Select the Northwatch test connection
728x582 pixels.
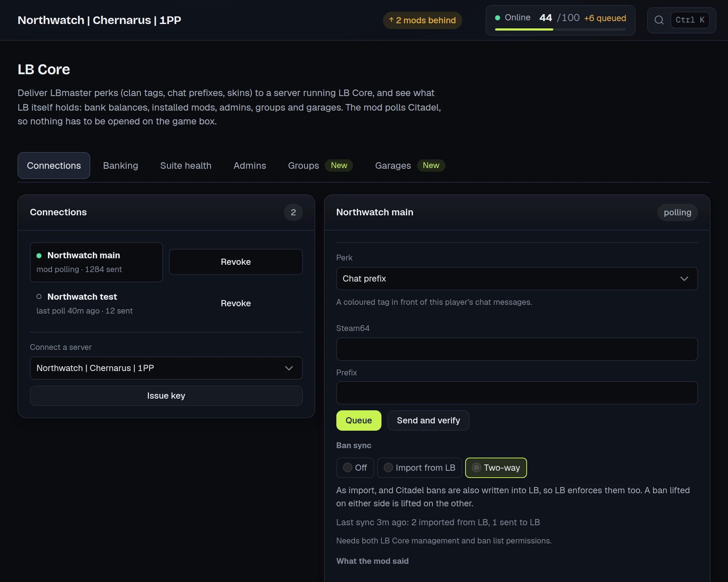96,303
